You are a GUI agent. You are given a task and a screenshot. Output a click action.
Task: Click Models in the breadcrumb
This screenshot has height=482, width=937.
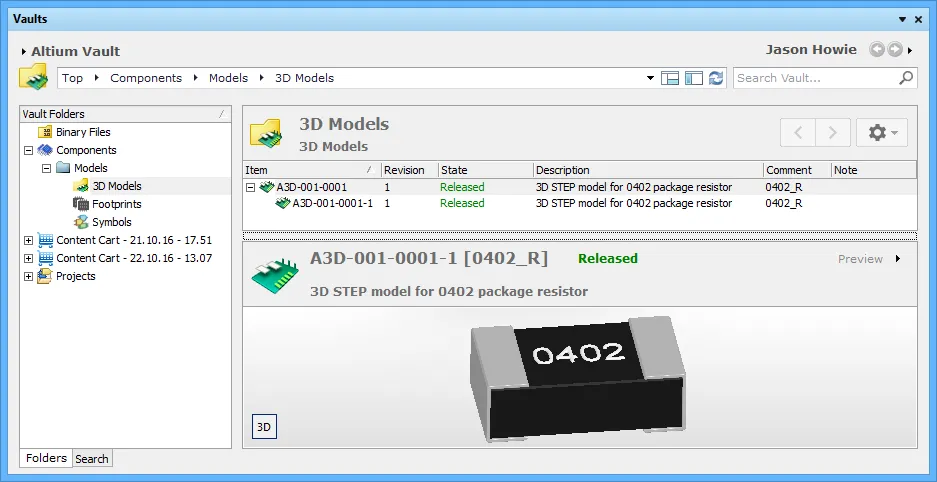tap(228, 78)
